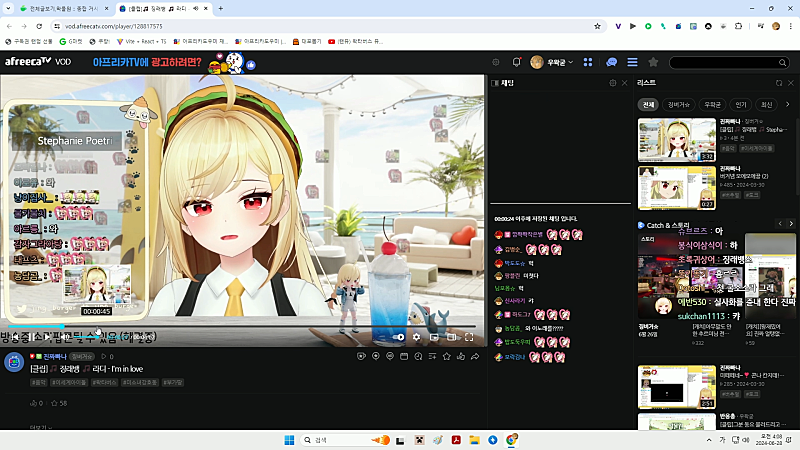Show hidden system tray icons

pos(709,440)
